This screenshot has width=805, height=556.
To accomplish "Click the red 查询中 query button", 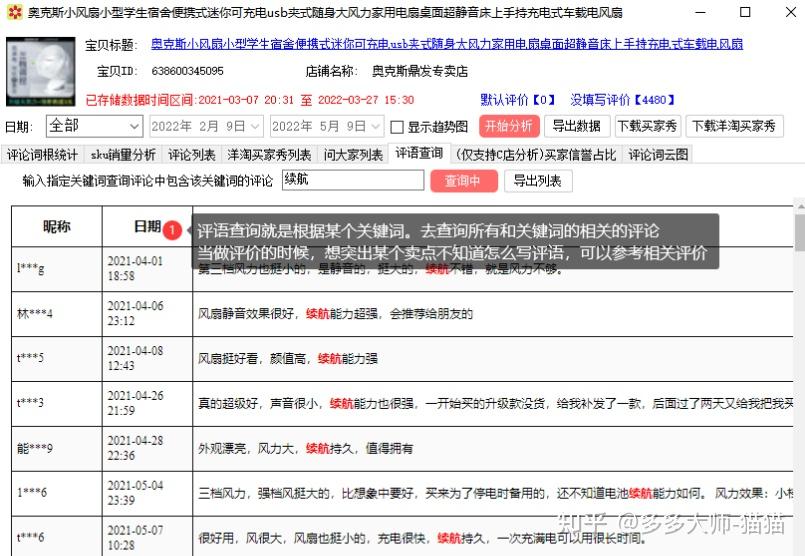I will 463,181.
